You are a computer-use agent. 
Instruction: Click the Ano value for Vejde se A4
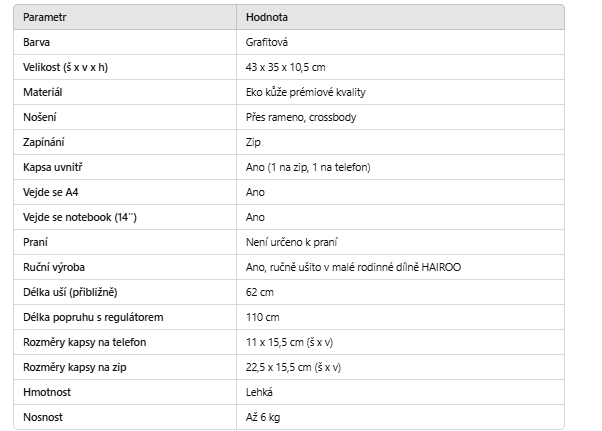(255, 192)
